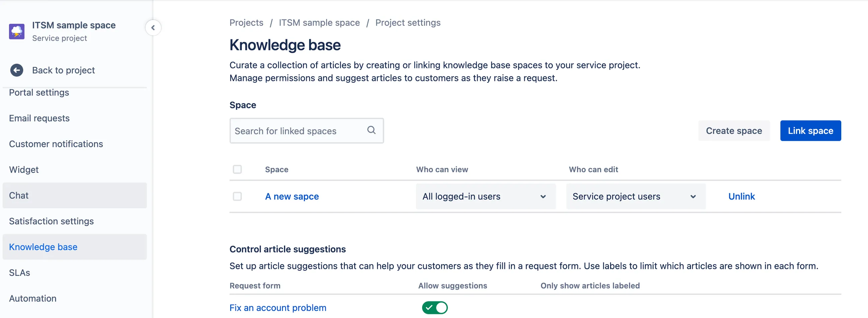Open Portal settings in the sidebar
This screenshot has width=868, height=318.
pyautogui.click(x=39, y=92)
